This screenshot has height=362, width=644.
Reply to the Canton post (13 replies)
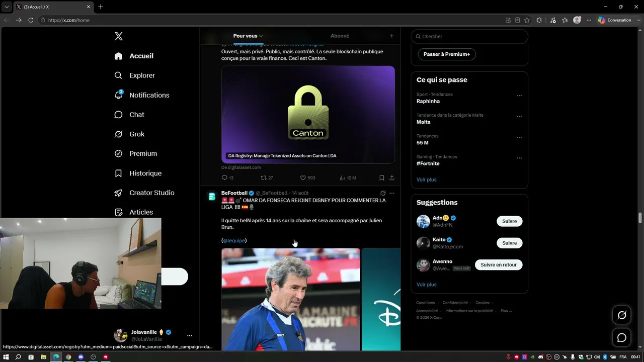227,177
